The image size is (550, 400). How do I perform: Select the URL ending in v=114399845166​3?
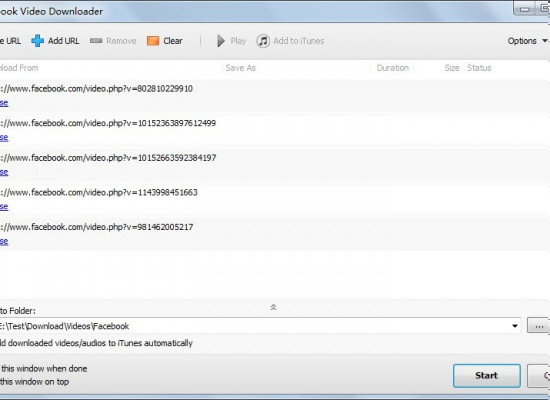pyautogui.click(x=99, y=192)
